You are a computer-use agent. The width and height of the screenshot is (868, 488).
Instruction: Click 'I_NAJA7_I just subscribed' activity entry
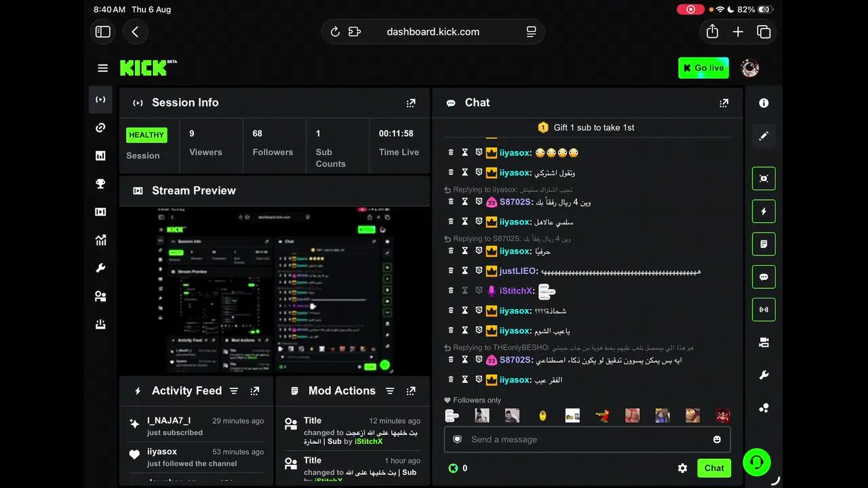coord(196,426)
